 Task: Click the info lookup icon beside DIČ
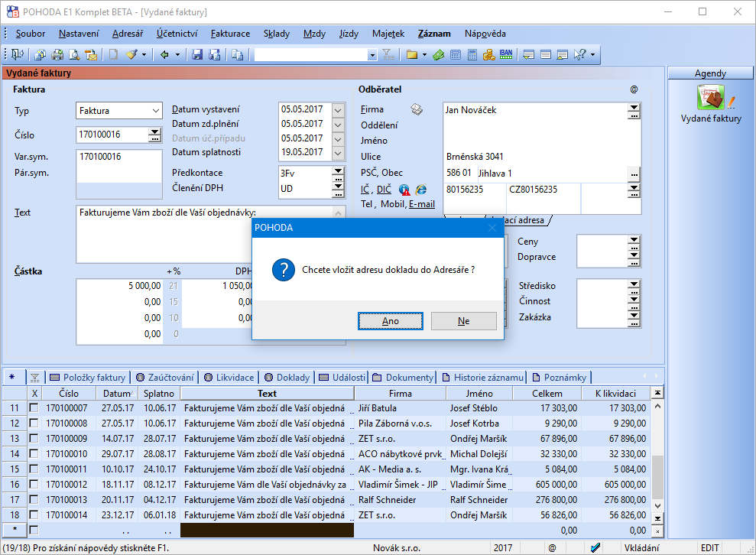pyautogui.click(x=404, y=190)
